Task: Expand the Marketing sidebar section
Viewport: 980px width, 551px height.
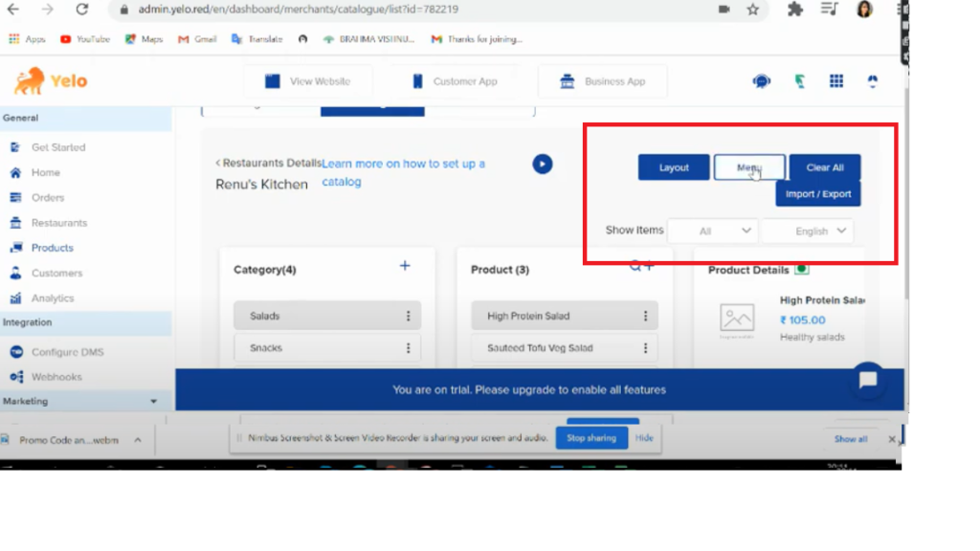Action: 153,402
